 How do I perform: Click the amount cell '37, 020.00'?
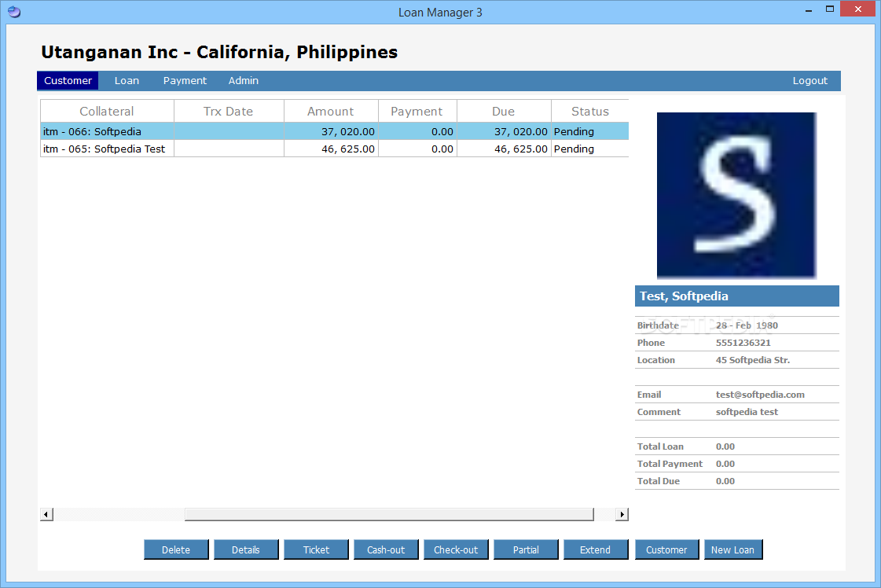click(332, 131)
